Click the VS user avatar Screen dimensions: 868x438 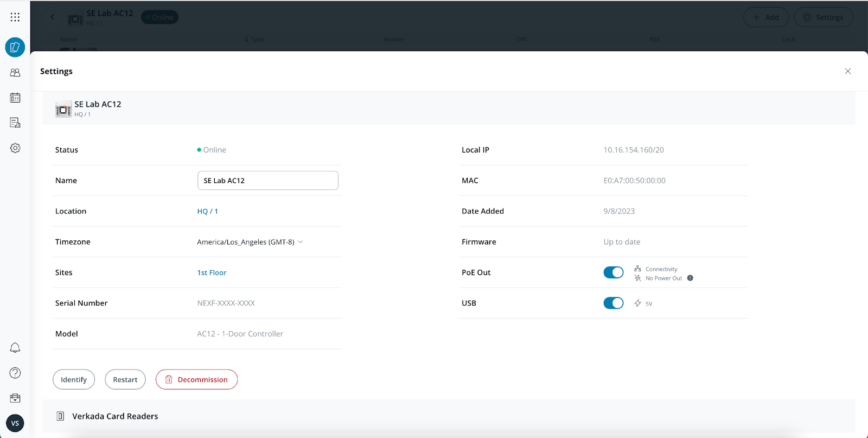coord(15,423)
